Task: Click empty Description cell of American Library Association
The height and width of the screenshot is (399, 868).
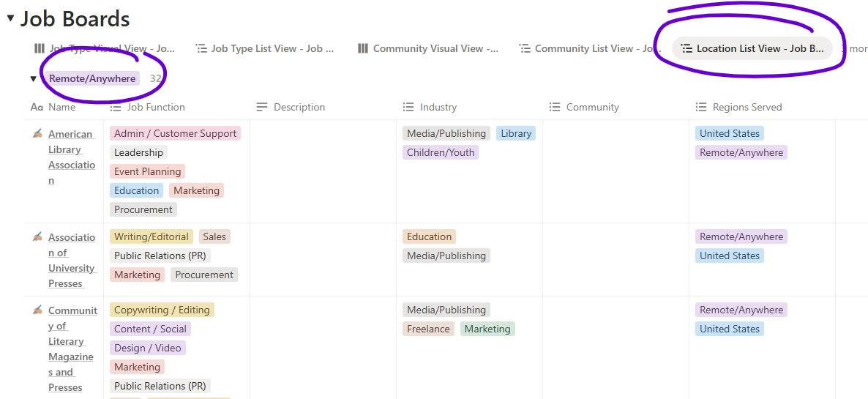Action: click(x=323, y=171)
